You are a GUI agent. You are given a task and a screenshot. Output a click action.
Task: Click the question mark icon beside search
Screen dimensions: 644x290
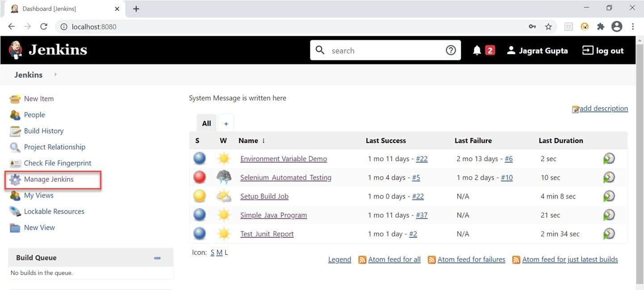coord(451,50)
